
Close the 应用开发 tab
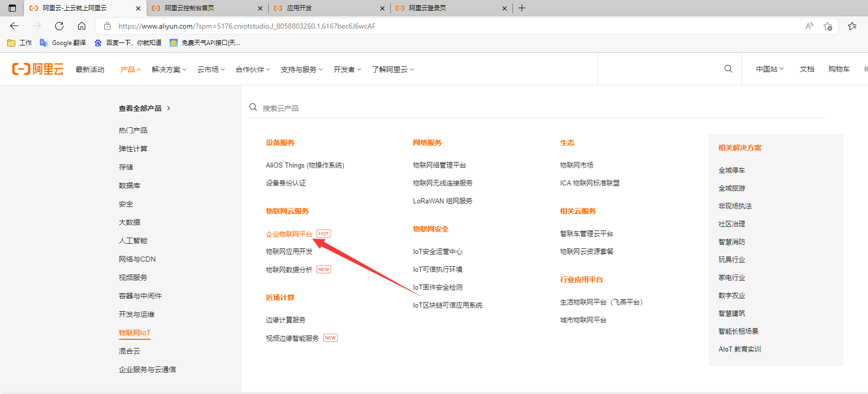point(382,8)
